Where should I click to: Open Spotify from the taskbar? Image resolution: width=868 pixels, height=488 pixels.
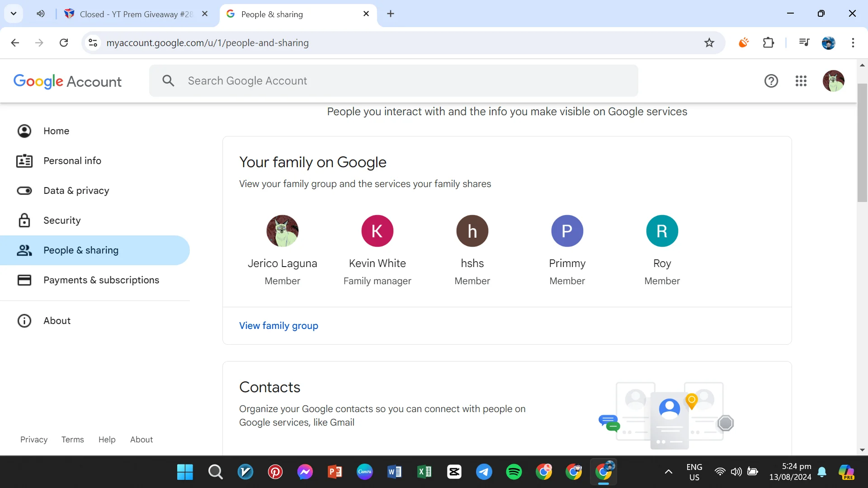(x=514, y=472)
